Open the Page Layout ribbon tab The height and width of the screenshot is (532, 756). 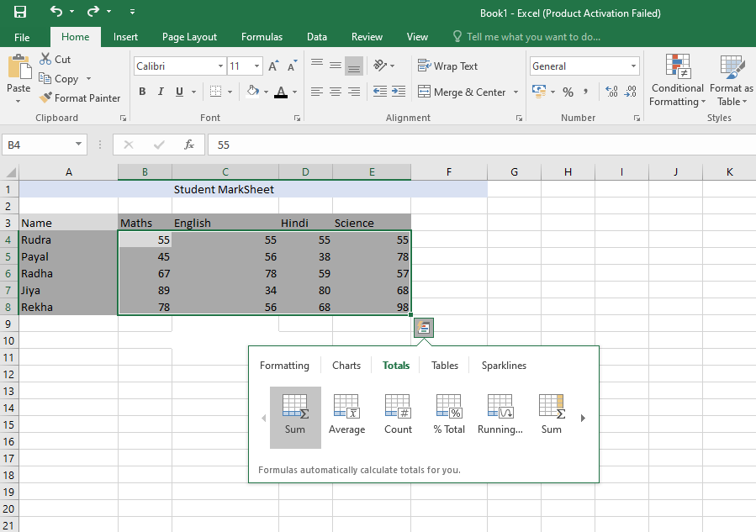(x=189, y=37)
